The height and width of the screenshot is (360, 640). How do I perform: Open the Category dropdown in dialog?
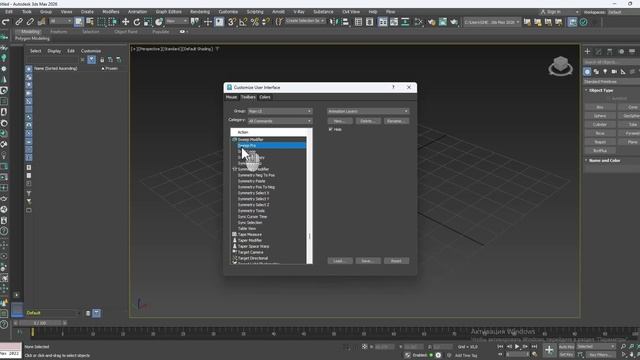280,121
